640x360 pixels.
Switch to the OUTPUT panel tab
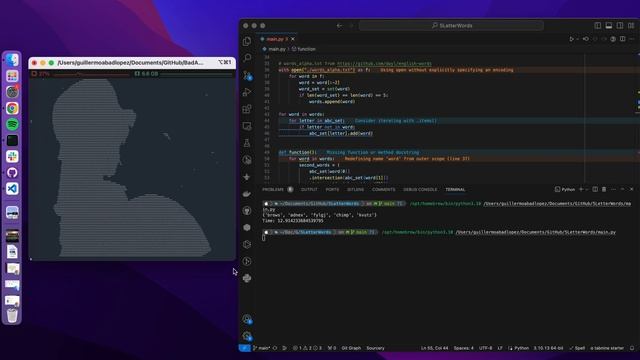click(309, 189)
